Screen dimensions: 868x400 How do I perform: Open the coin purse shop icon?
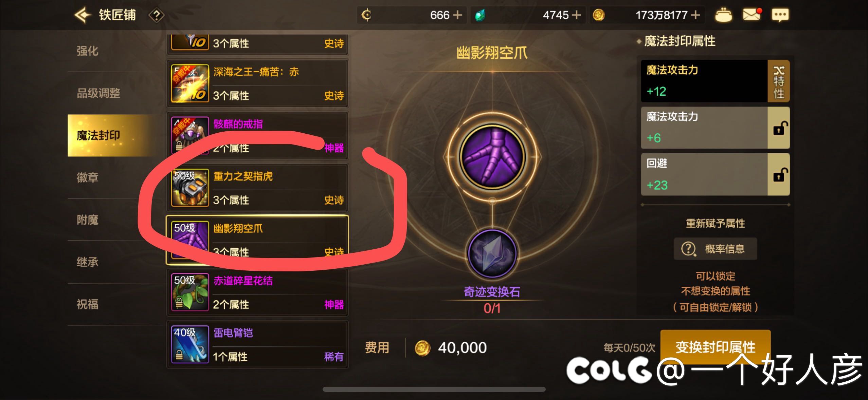pos(723,15)
